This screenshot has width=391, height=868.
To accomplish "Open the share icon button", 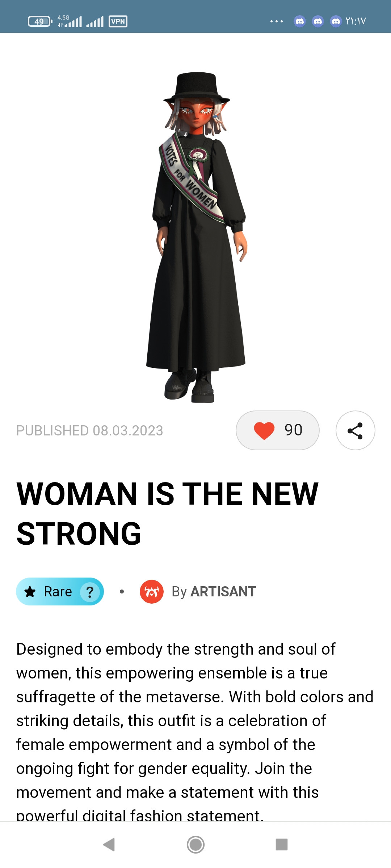I will [x=355, y=430].
